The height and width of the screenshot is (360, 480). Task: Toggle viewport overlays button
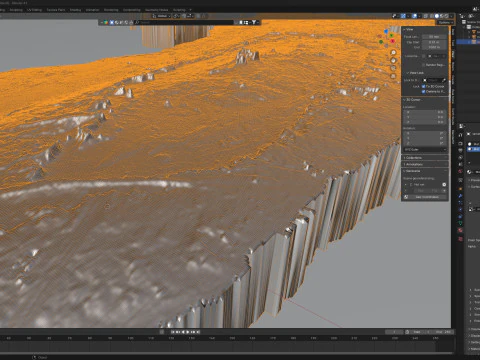[414, 16]
